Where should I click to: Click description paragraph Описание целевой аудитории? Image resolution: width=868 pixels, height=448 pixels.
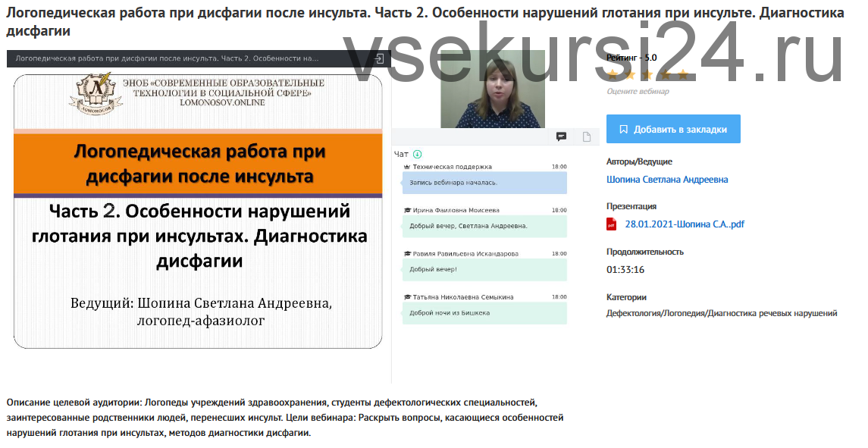pos(285,418)
